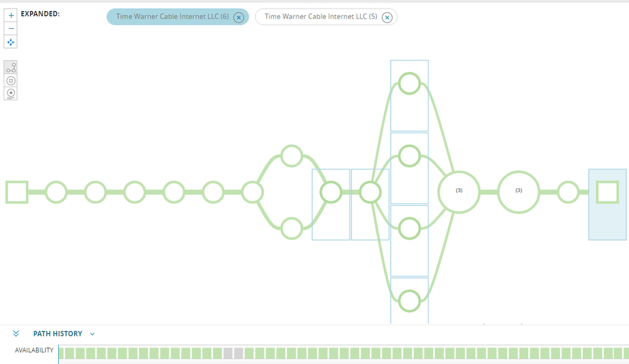Expand the first grouped (3) node
The image size is (629, 364).
(459, 192)
